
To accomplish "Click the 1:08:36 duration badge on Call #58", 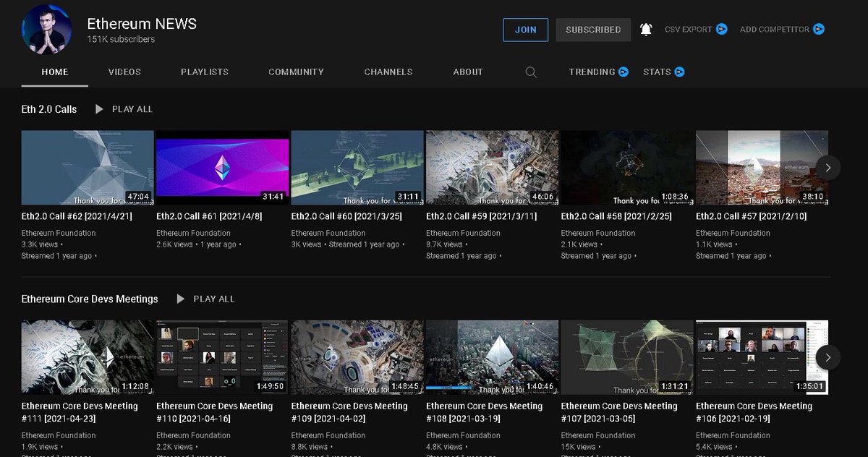I will point(676,197).
